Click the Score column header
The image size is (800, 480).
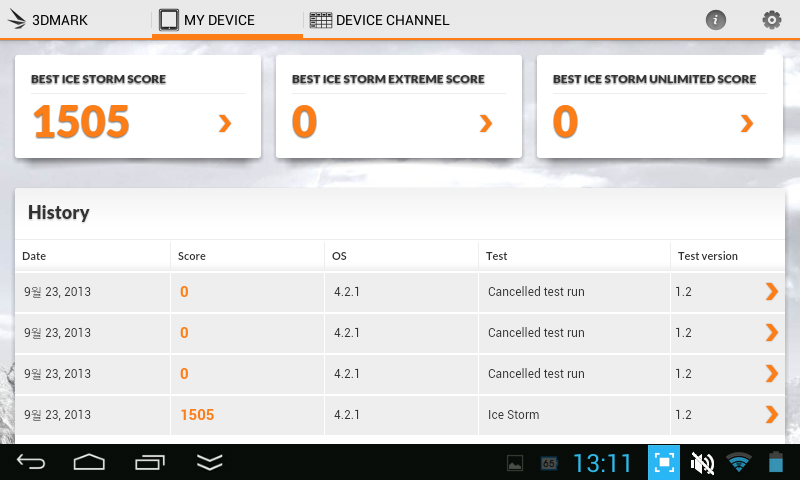(x=191, y=256)
